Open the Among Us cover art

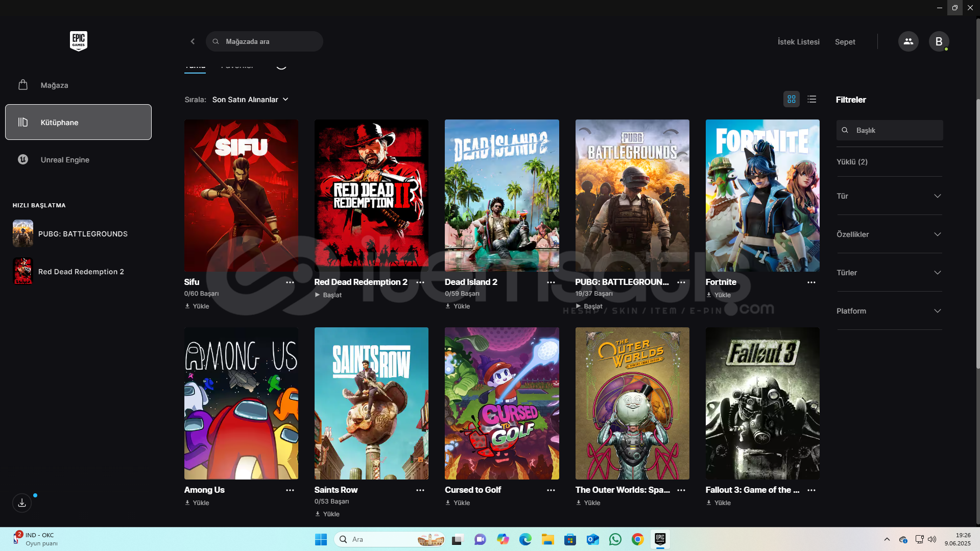pyautogui.click(x=241, y=403)
